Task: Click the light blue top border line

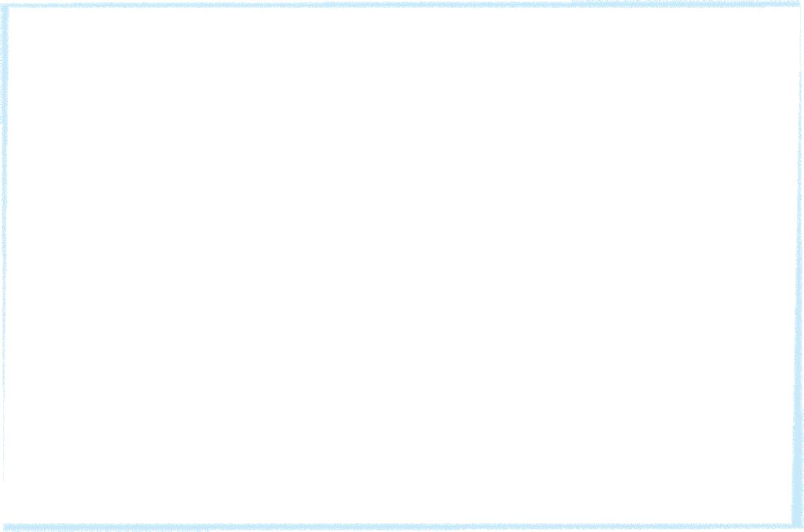Action: point(402,4)
